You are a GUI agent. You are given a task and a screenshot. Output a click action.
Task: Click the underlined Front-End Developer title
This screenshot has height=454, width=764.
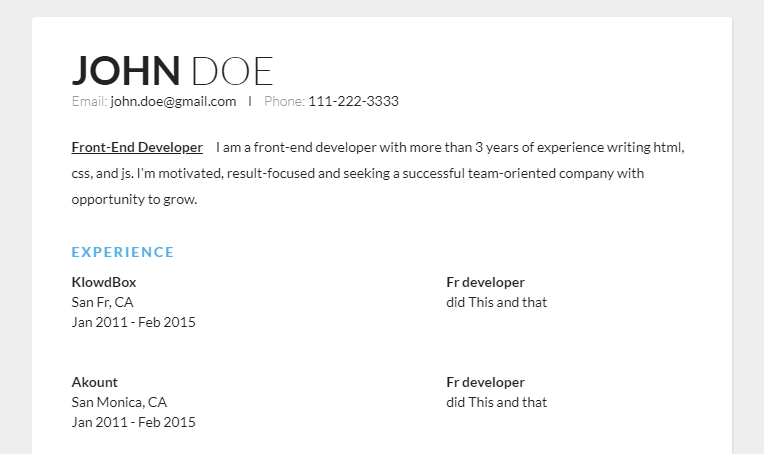coord(137,147)
